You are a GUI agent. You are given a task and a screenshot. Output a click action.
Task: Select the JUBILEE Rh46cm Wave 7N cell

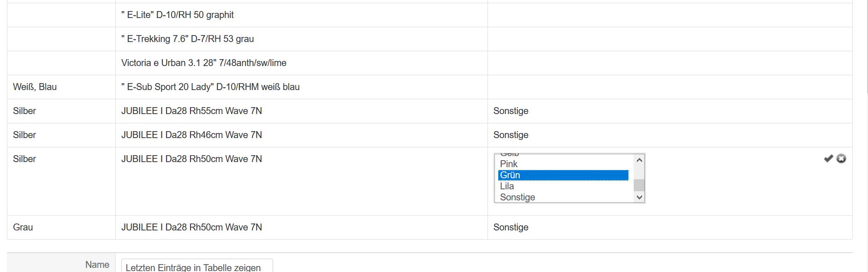[x=191, y=135]
